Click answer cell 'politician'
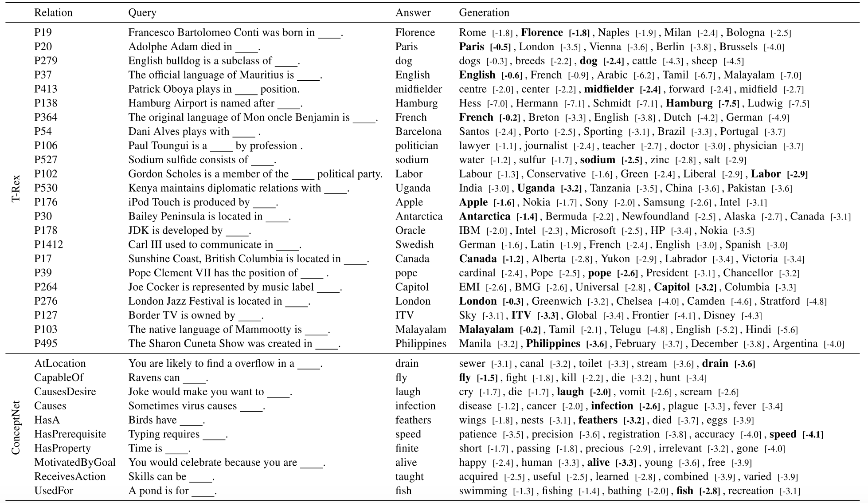Screen dimensions: 868x503 [x=417, y=145]
